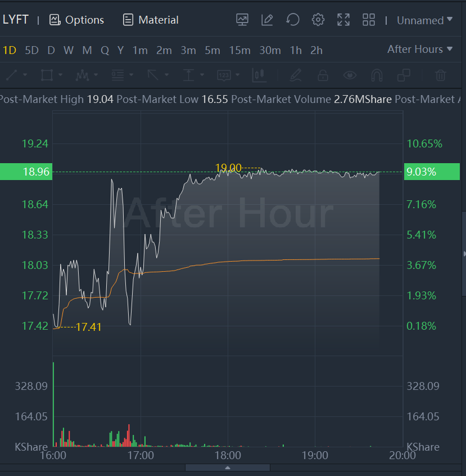Click the edit drawing pencil-square icon
Image resolution: width=466 pixels, height=476 pixels.
[x=267, y=20]
